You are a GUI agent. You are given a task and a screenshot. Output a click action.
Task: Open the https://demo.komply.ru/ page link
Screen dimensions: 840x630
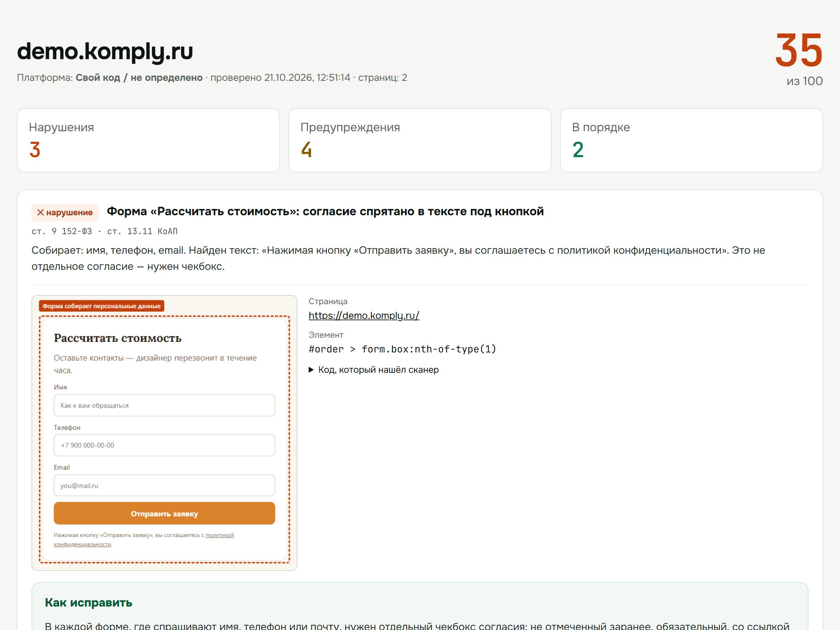click(364, 316)
